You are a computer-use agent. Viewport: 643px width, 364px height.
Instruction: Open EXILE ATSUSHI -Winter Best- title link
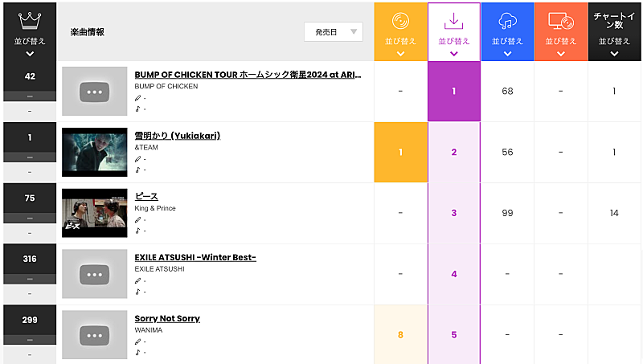[195, 258]
